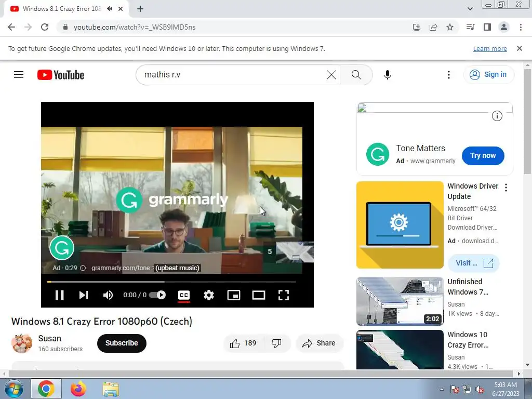Open ad info icon on Tone Matters ad
The height and width of the screenshot is (399, 532).
click(497, 116)
